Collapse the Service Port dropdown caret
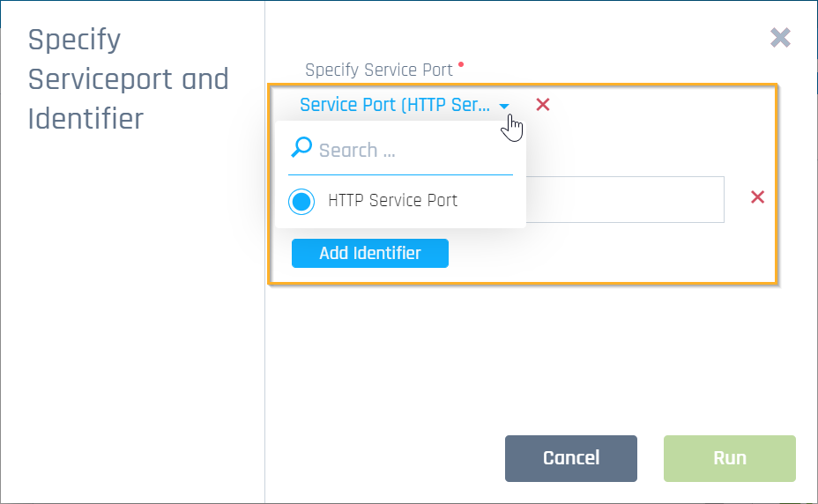 click(504, 107)
